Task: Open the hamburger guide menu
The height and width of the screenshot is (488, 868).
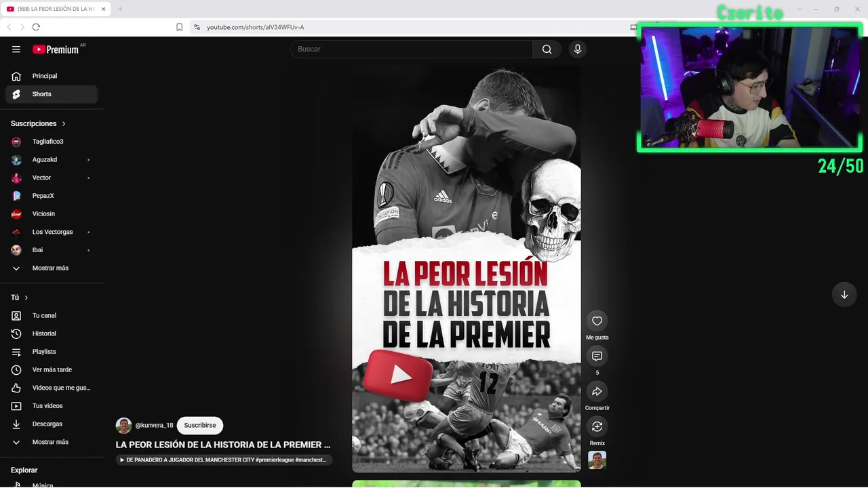Action: [16, 49]
